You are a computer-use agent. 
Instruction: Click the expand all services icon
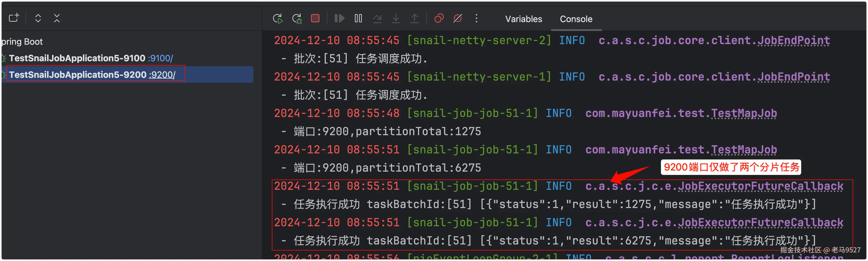point(38,18)
